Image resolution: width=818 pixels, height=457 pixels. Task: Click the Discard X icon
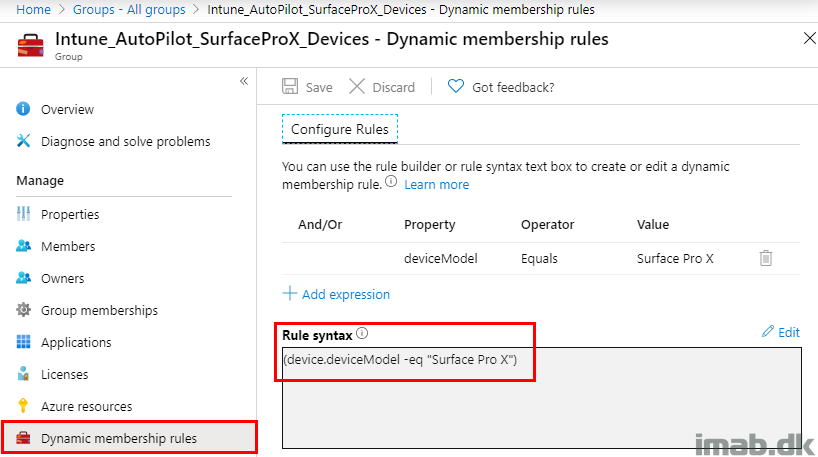[x=357, y=86]
